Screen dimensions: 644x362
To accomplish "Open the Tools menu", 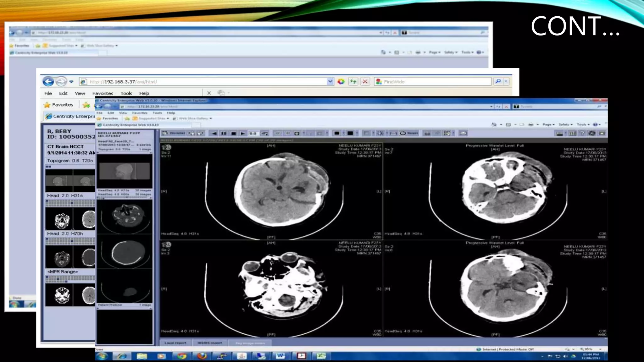I will click(126, 93).
